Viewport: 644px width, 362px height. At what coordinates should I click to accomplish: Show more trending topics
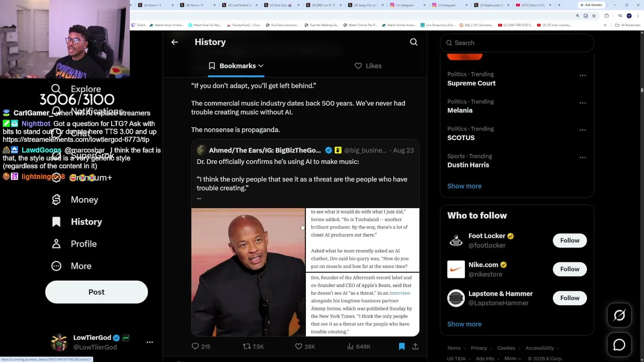(464, 186)
